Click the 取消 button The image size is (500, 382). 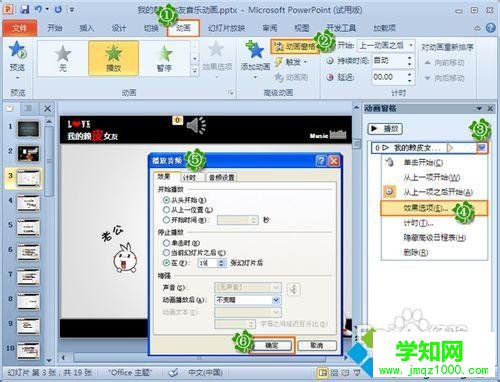(317, 345)
